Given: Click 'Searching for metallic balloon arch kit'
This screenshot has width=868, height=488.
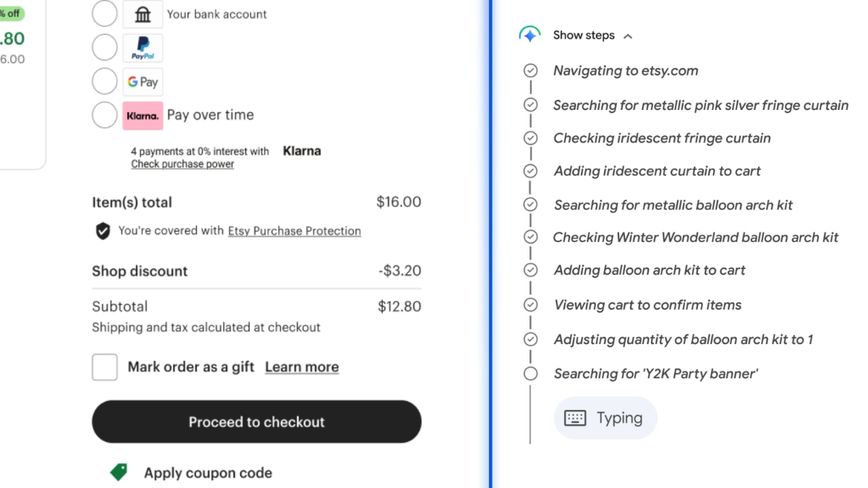Looking at the screenshot, I should (673, 205).
